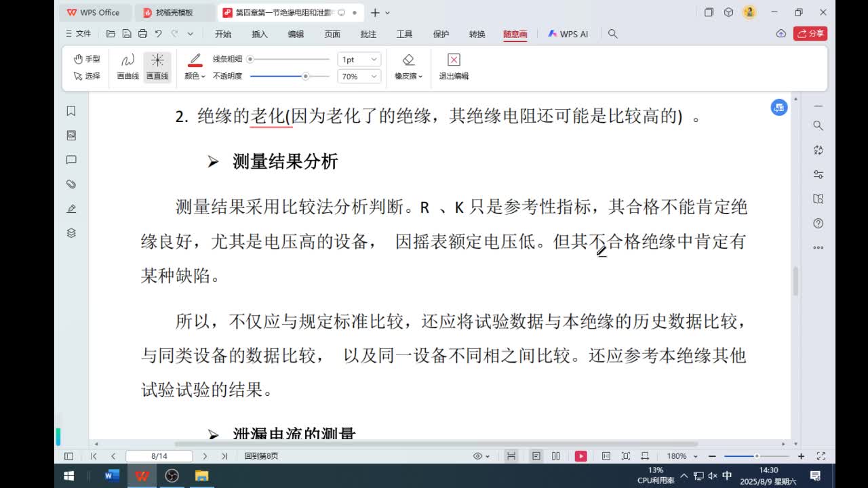
Task: Switch to the WPS Office home tab
Action: coord(94,12)
